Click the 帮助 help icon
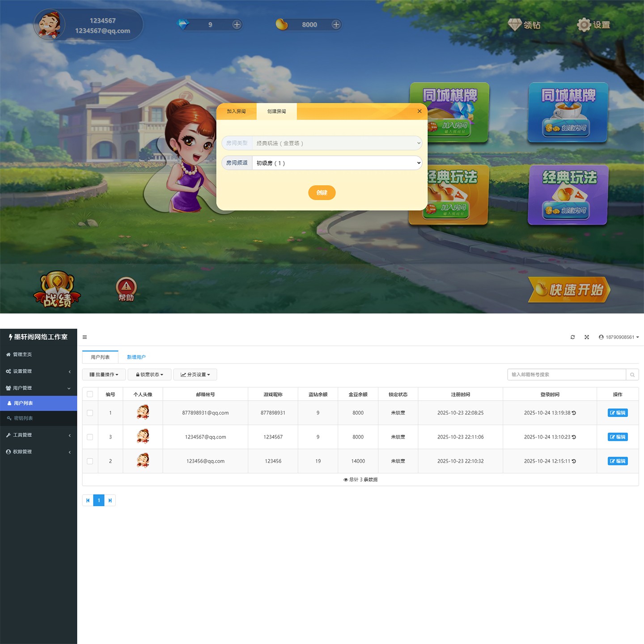Viewport: 644px width, 644px height. [126, 289]
